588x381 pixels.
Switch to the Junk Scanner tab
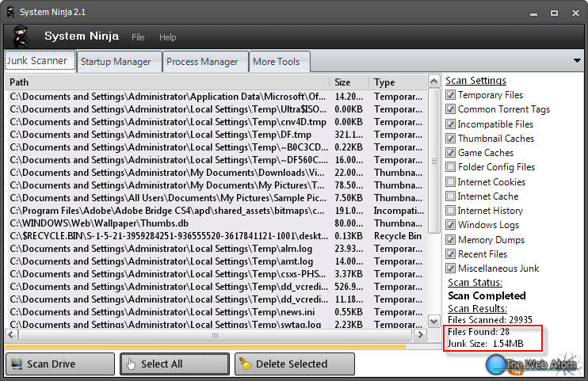coord(40,61)
